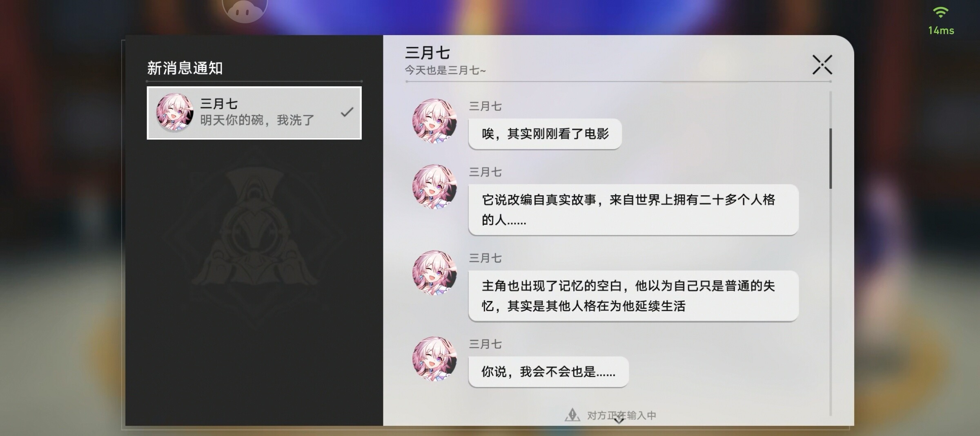Click the 新消息通知 panel heading
Image resolution: width=980 pixels, height=436 pixels.
(x=185, y=68)
